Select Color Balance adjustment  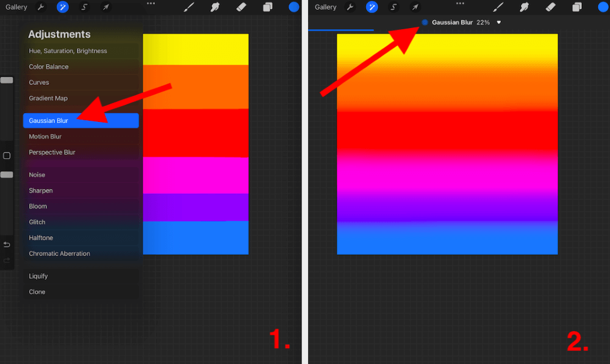(x=81, y=67)
